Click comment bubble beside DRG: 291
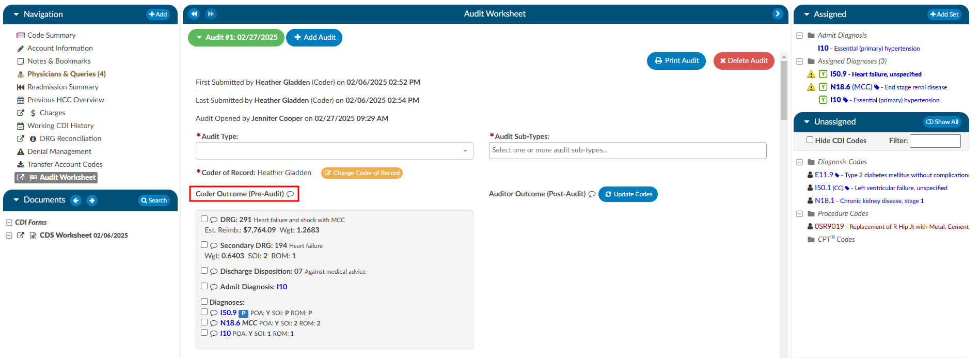 (x=214, y=220)
